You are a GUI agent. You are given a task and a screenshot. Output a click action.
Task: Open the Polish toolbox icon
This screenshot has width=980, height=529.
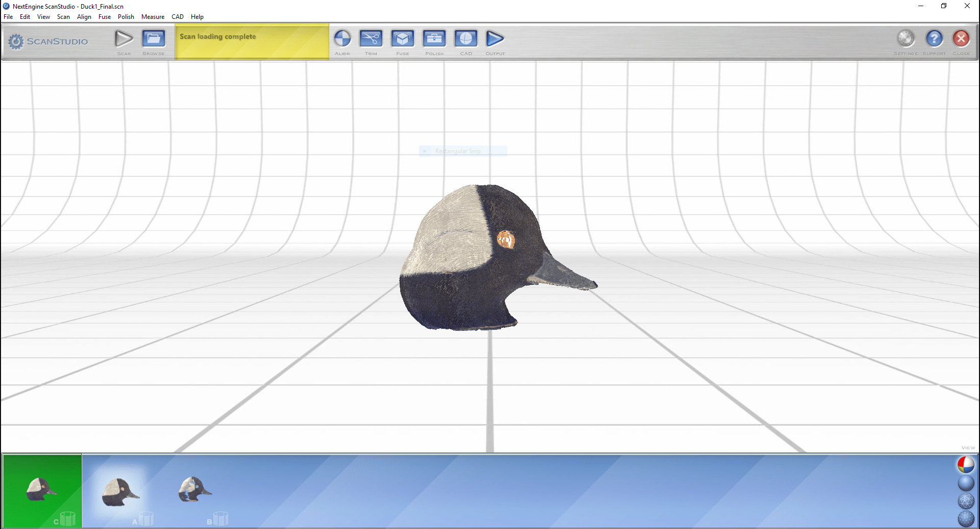[434, 39]
